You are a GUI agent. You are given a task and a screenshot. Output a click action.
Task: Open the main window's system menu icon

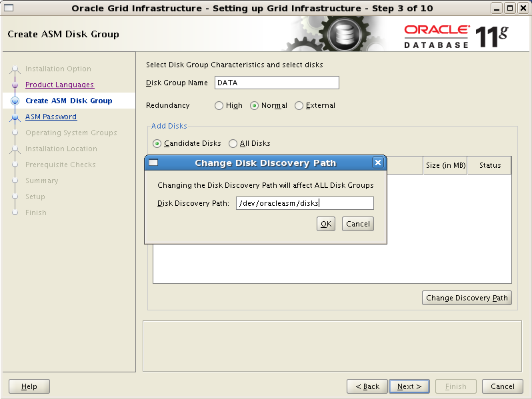[x=9, y=8]
